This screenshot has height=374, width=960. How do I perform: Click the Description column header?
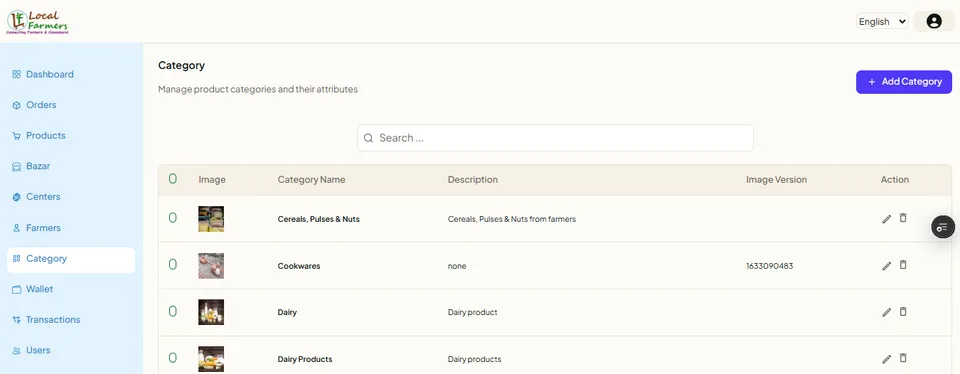[473, 180]
